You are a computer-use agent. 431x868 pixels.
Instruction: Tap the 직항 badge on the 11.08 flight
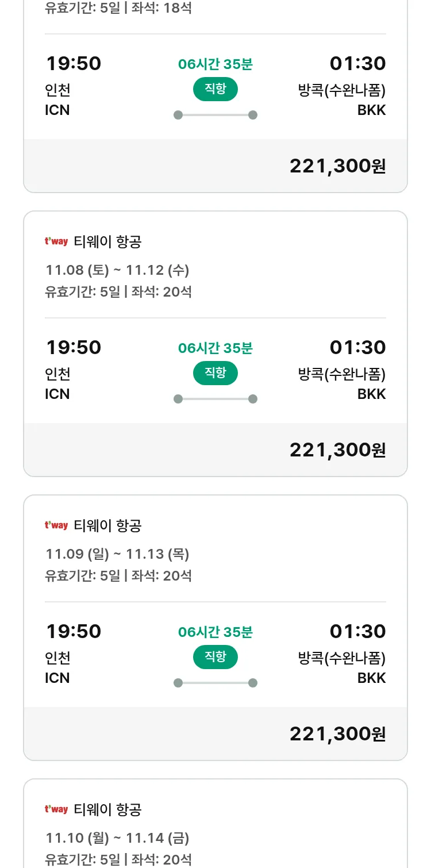(215, 373)
